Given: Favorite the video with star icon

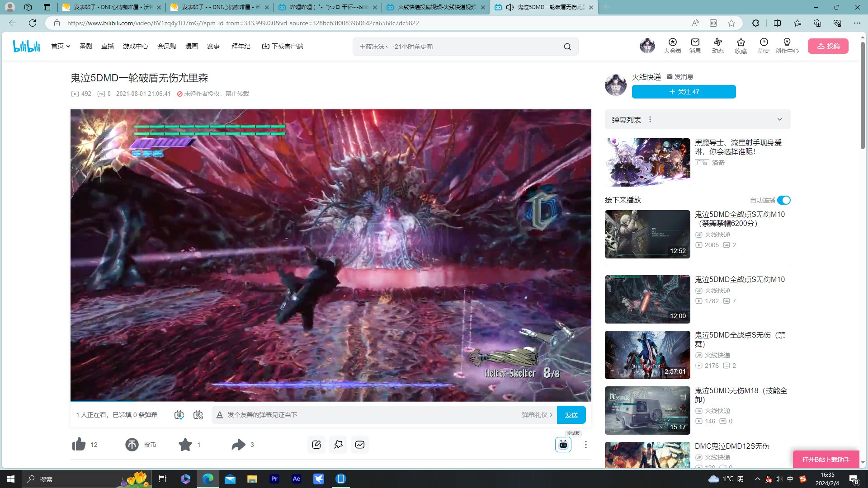Looking at the screenshot, I should 185,445.
